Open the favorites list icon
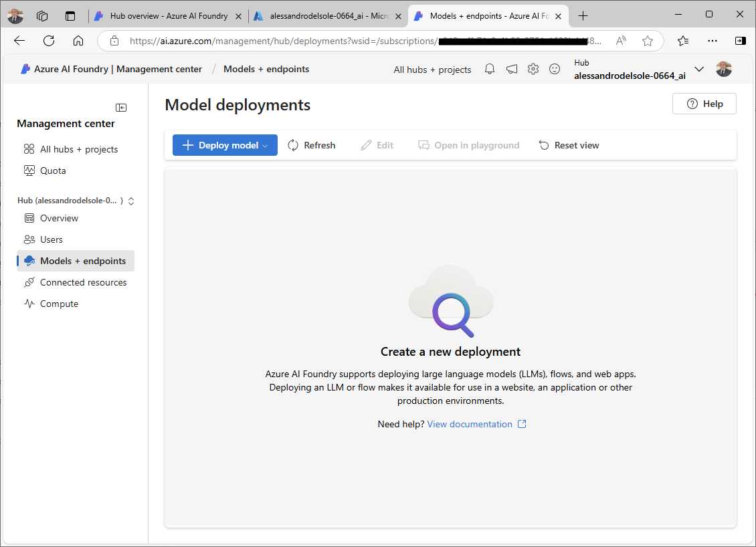 [x=683, y=41]
